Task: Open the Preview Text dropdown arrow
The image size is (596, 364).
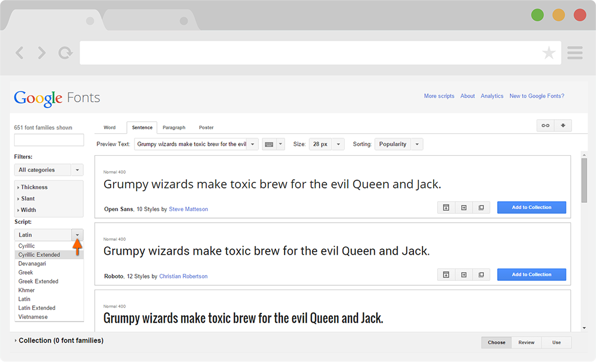Action: point(253,144)
